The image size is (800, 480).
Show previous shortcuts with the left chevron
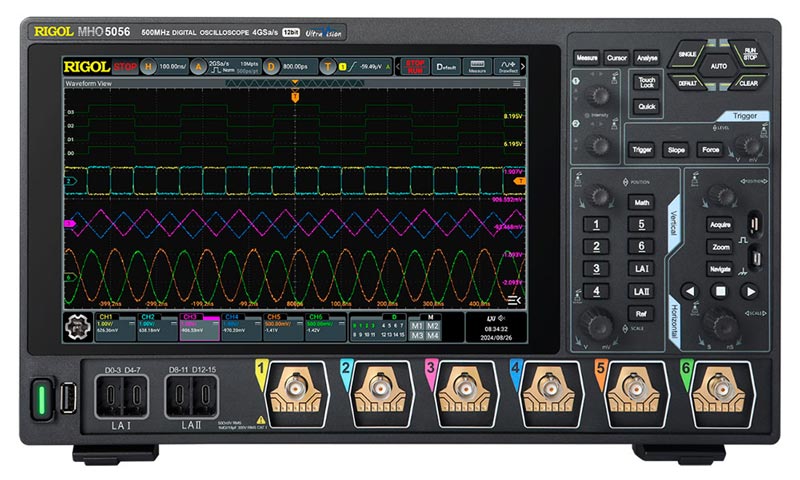click(398, 66)
